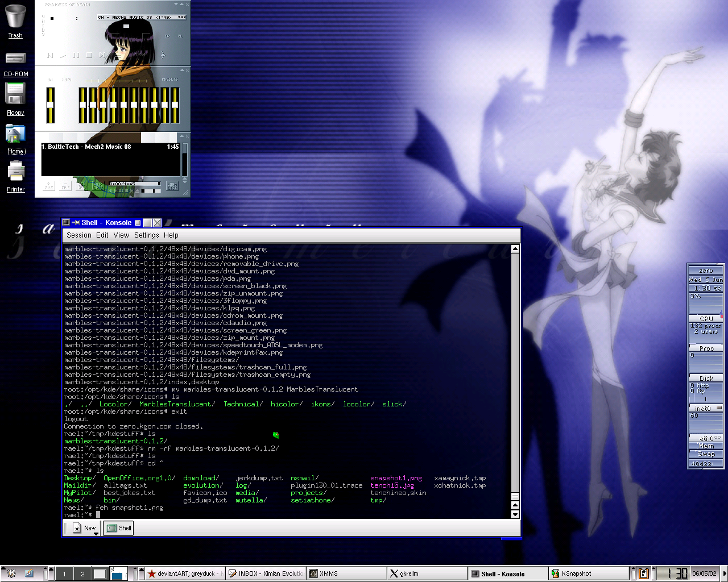Open the View menu in Konsole
Image resolution: width=728 pixels, height=582 pixels.
[x=121, y=235]
